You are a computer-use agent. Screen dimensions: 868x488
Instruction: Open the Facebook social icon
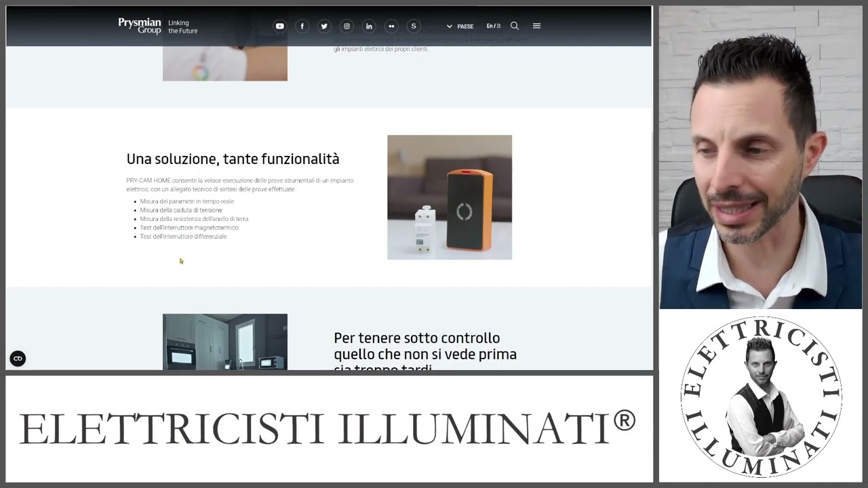tap(302, 26)
